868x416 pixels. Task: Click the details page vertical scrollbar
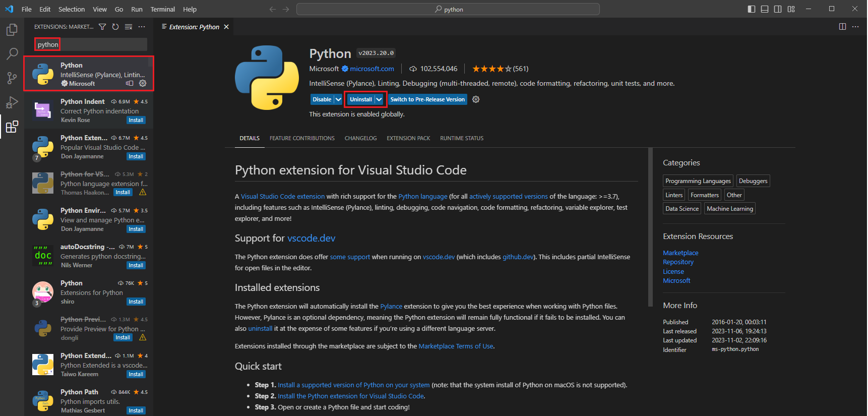pyautogui.click(x=650, y=227)
